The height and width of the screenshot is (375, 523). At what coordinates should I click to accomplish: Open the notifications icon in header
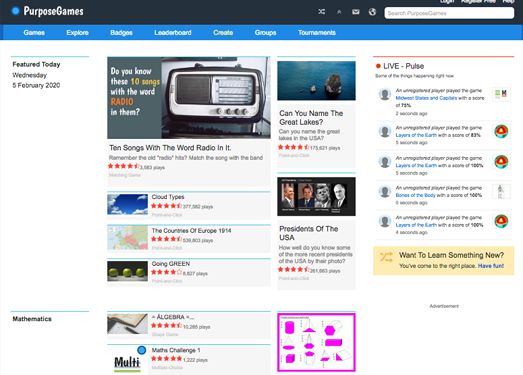coord(339,12)
